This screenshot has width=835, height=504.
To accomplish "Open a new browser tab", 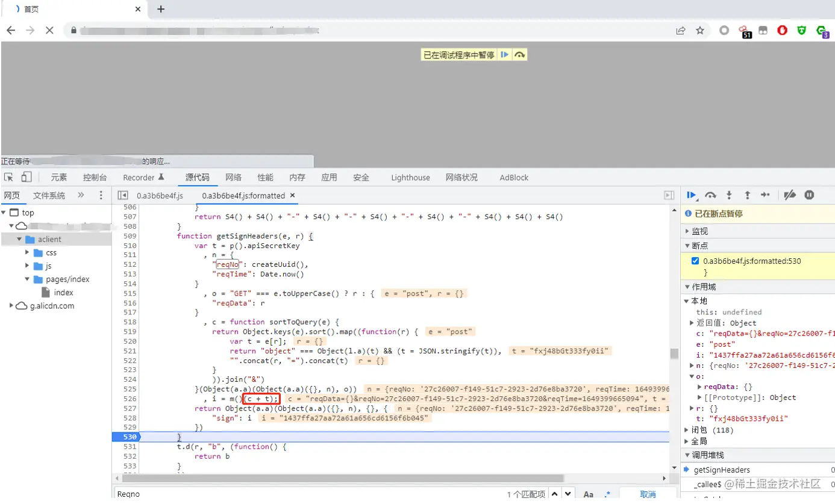I will click(x=161, y=9).
